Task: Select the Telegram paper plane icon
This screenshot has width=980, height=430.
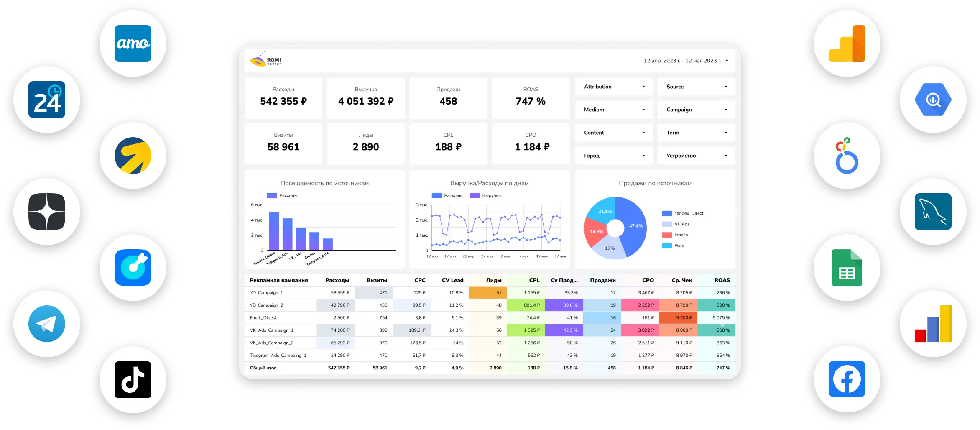Action: tap(47, 324)
